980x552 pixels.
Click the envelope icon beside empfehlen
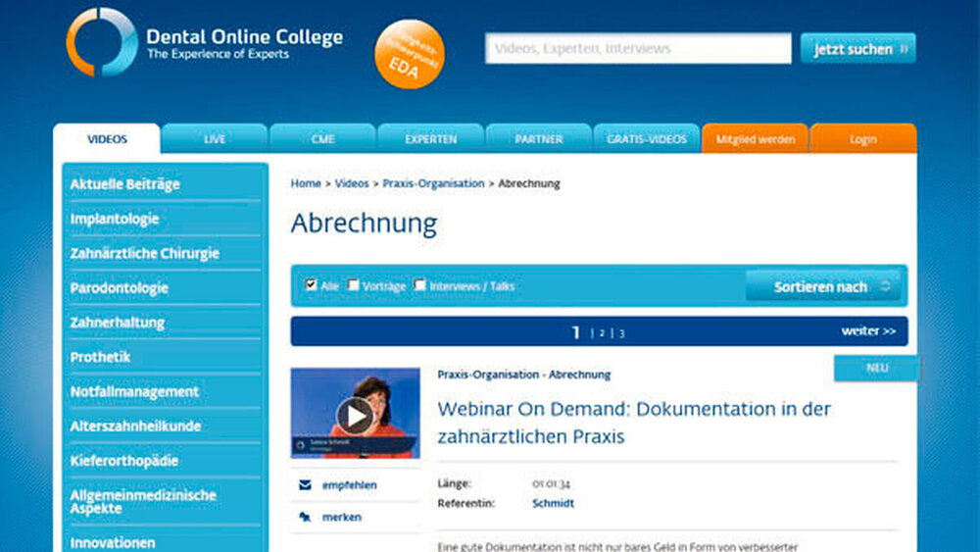tap(305, 484)
